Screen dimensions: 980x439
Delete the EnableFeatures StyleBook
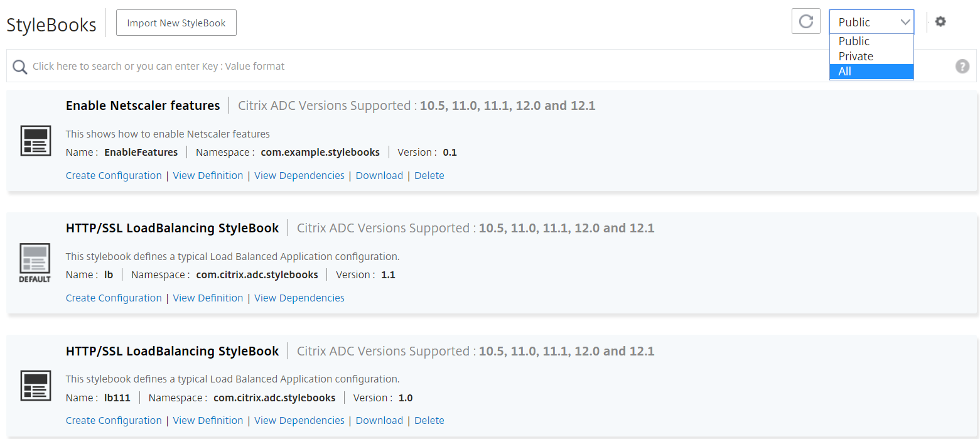(x=429, y=176)
